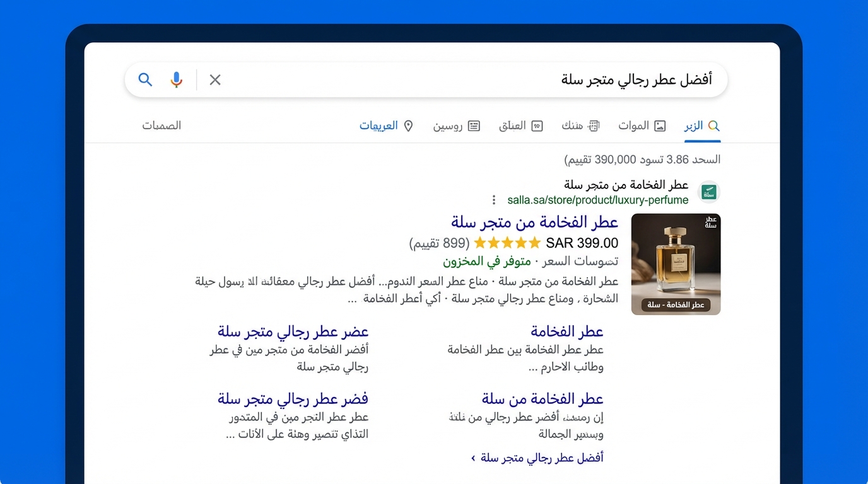Expand more results with the chevron near the bottom link

[x=472, y=458]
